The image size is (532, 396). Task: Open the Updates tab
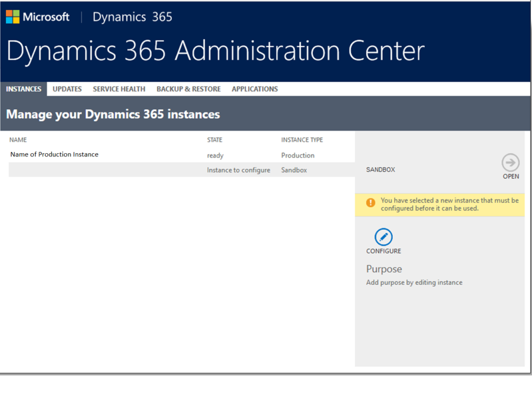[x=67, y=89]
